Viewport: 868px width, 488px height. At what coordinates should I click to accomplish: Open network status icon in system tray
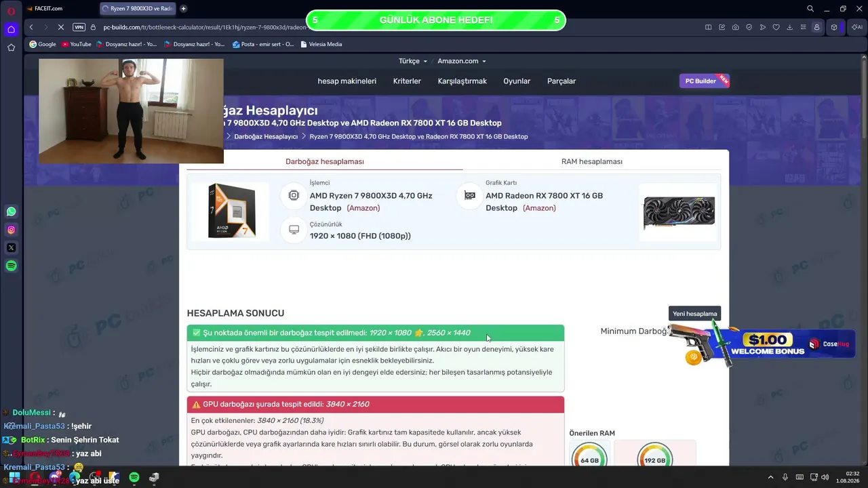coord(814,477)
